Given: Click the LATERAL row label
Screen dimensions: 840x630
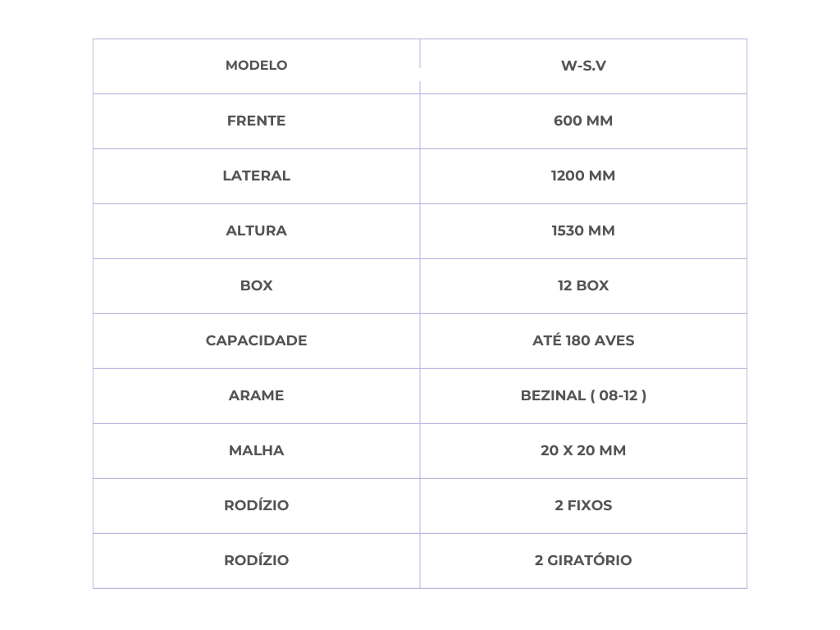Looking at the screenshot, I should pos(256,176).
